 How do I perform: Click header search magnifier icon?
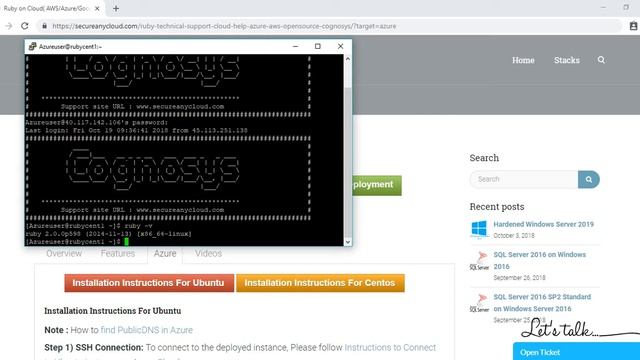pos(601,60)
